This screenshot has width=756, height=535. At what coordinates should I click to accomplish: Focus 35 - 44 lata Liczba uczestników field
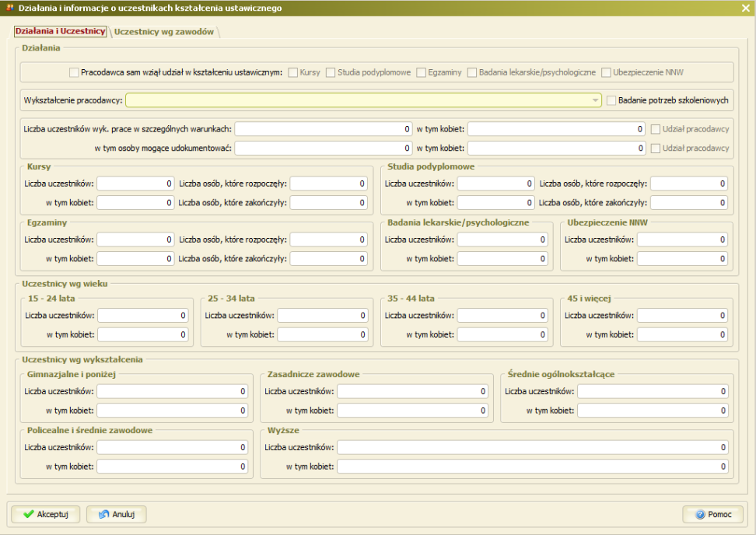tap(502, 316)
